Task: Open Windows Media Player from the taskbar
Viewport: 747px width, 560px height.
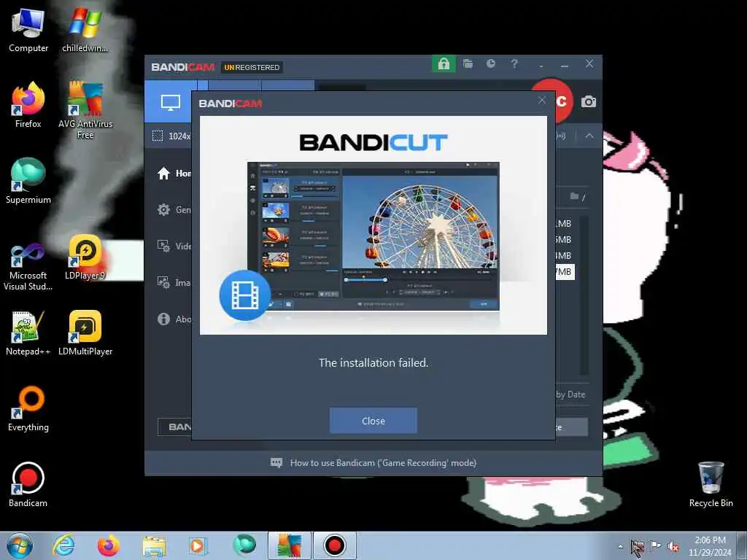Action: [x=198, y=545]
